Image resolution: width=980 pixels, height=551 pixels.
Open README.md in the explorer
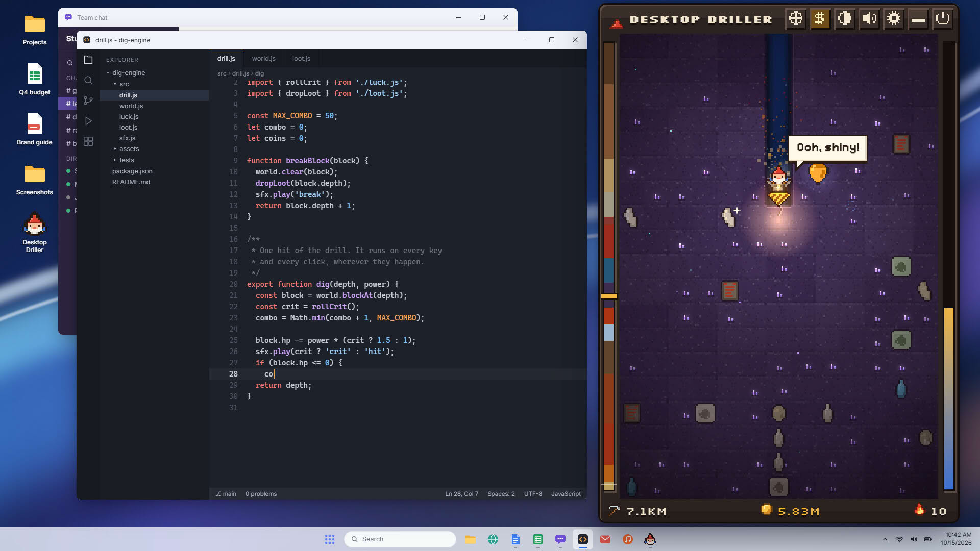(155, 182)
